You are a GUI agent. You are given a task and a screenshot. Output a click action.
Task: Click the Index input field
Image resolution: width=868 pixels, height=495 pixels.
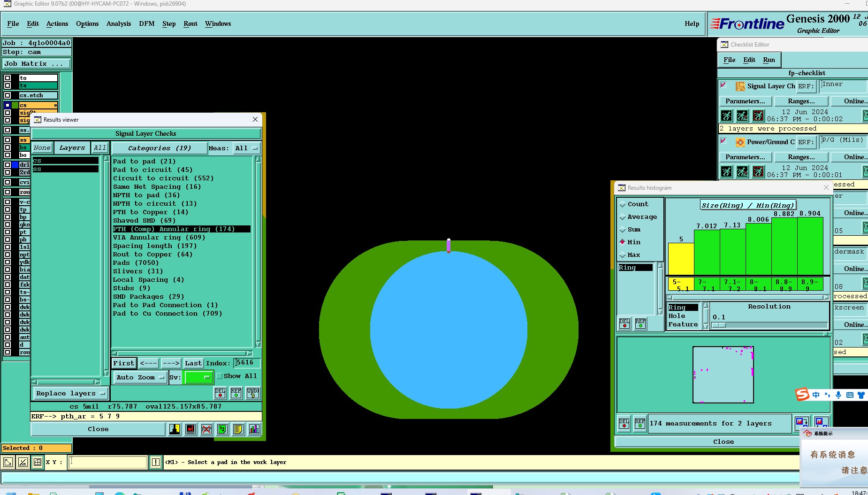(x=247, y=363)
